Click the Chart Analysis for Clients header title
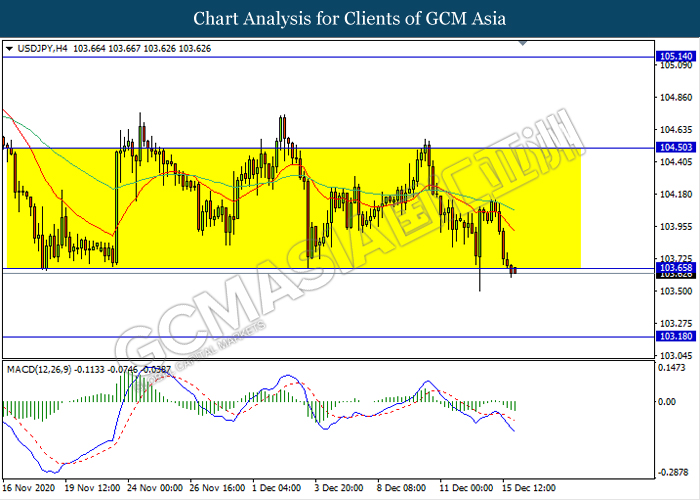This screenshot has height=500, width=700. tap(350, 19)
